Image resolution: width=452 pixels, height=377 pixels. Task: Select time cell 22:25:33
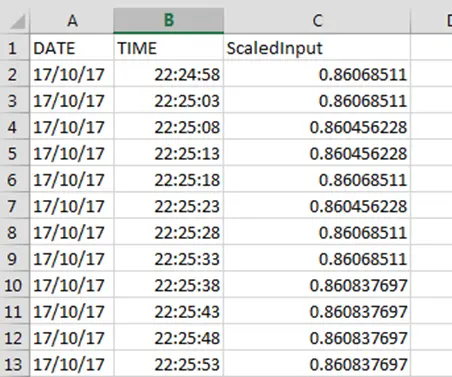pos(169,258)
